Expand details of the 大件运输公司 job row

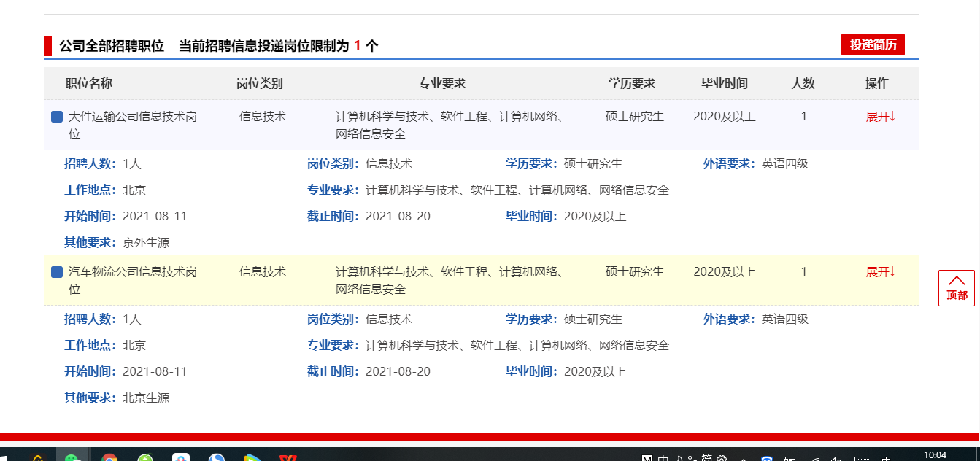(x=880, y=117)
